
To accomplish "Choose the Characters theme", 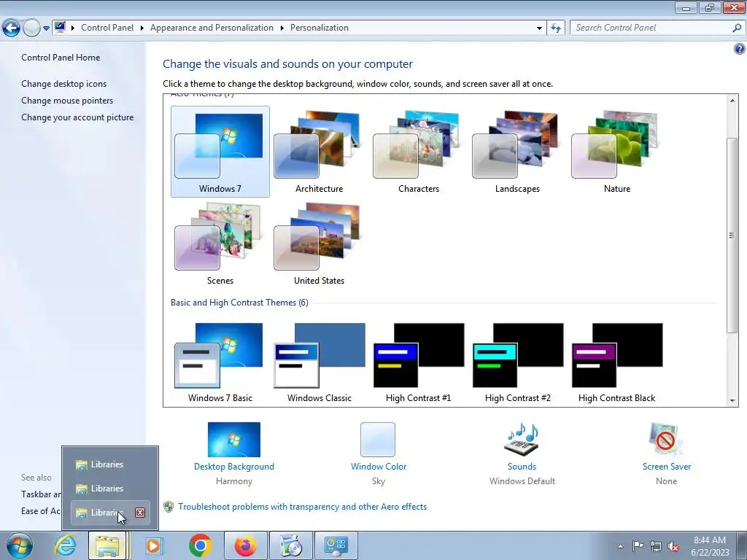I will (x=418, y=152).
